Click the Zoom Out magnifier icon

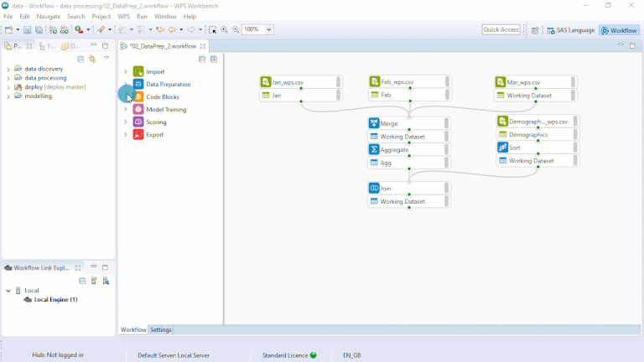tap(235, 30)
